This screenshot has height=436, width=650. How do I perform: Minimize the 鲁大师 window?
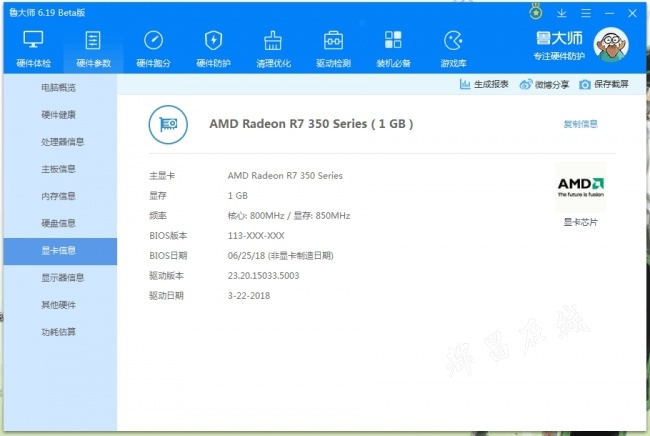pos(609,13)
